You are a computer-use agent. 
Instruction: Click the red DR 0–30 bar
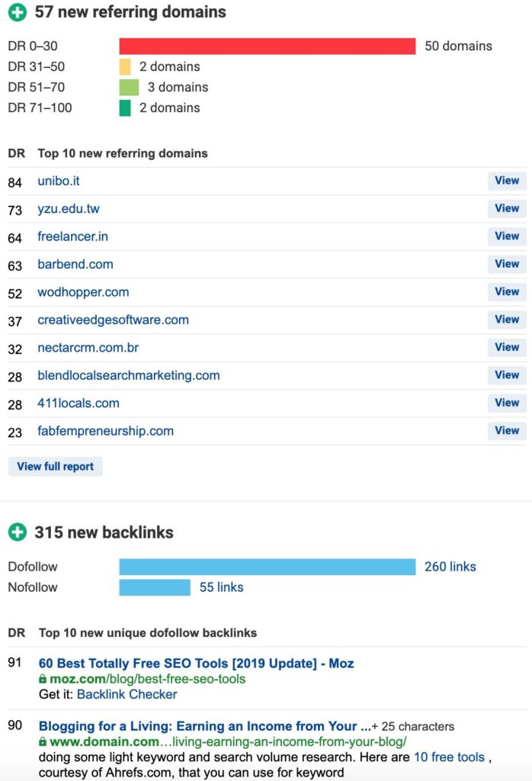[x=267, y=46]
